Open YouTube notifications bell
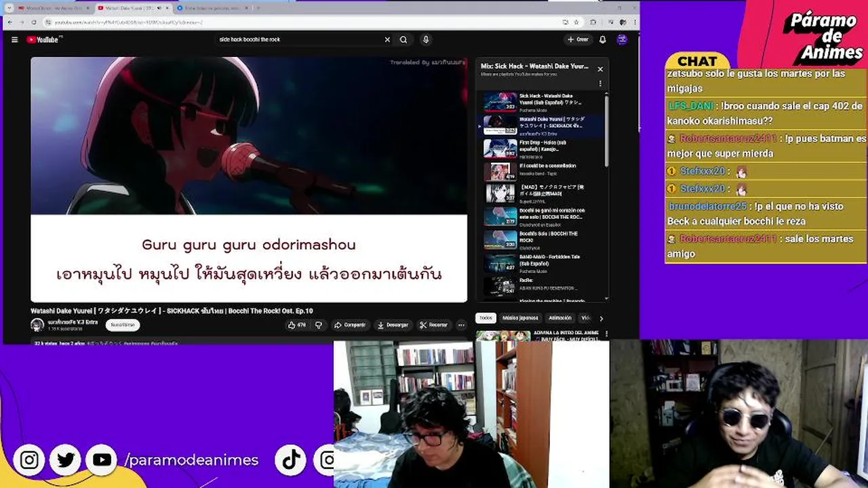The width and height of the screenshot is (868, 488). (x=602, y=39)
